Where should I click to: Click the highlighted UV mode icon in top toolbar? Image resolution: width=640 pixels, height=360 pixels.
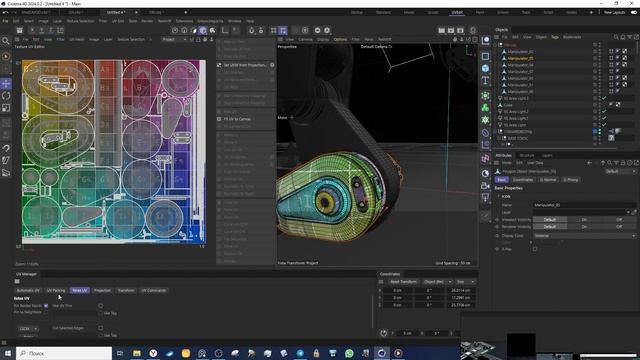click(x=203, y=30)
